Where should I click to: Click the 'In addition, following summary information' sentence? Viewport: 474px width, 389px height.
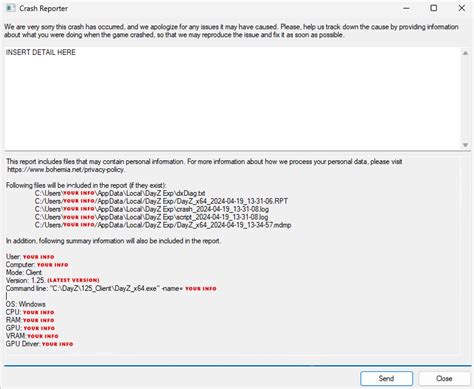pyautogui.click(x=113, y=241)
